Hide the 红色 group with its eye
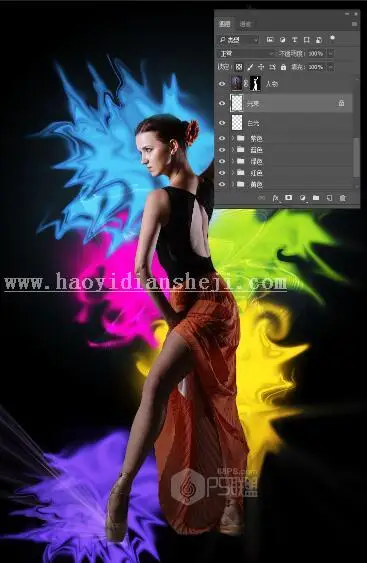 coord(222,173)
